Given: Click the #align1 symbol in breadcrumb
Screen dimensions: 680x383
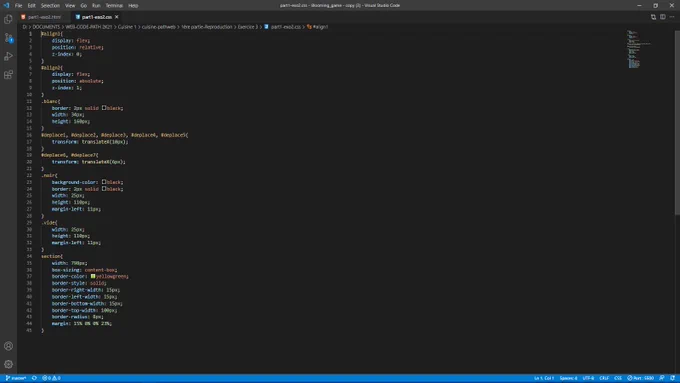Looking at the screenshot, I should (320, 27).
